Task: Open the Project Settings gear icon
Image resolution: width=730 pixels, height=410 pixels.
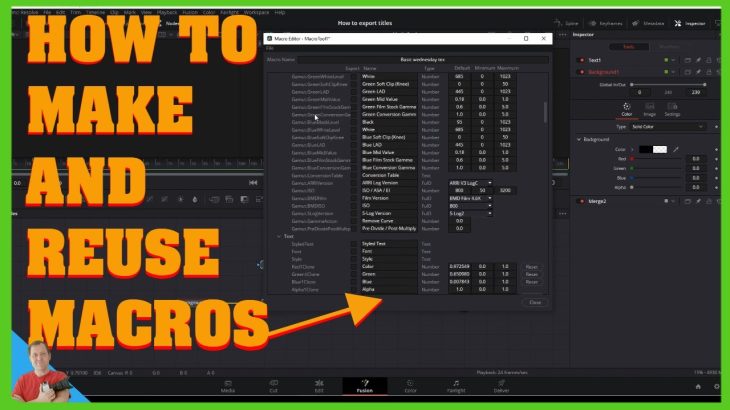Action: (x=716, y=386)
